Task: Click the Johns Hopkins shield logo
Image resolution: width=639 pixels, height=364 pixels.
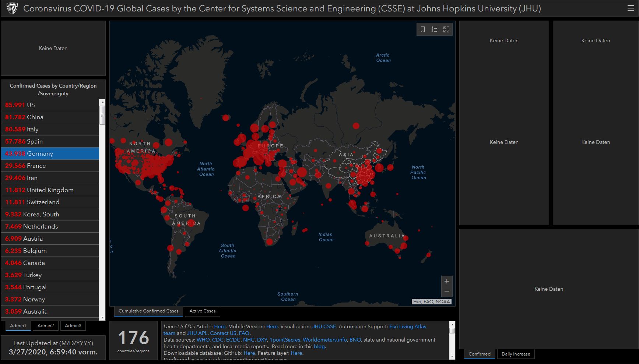Action: 12,8
